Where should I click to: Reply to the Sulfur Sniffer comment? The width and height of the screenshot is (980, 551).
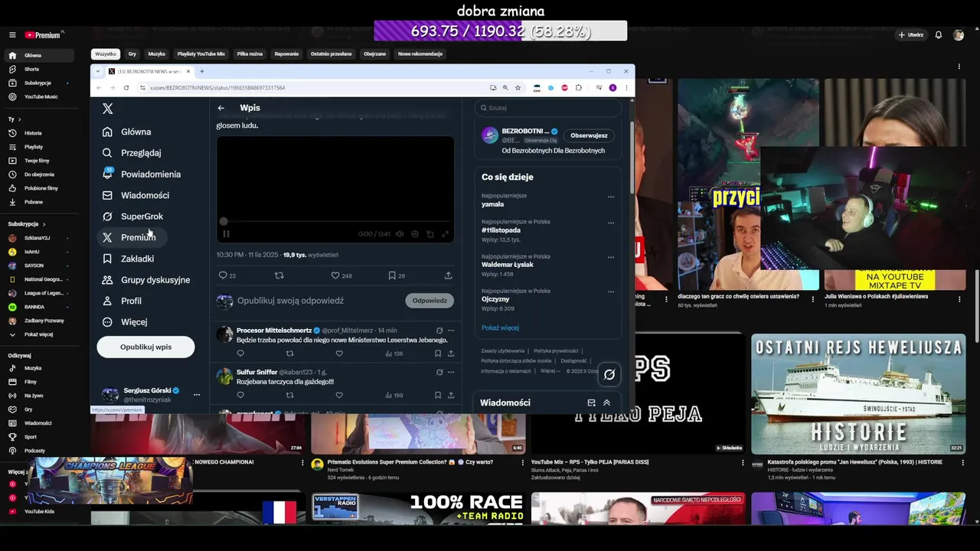pyautogui.click(x=240, y=396)
